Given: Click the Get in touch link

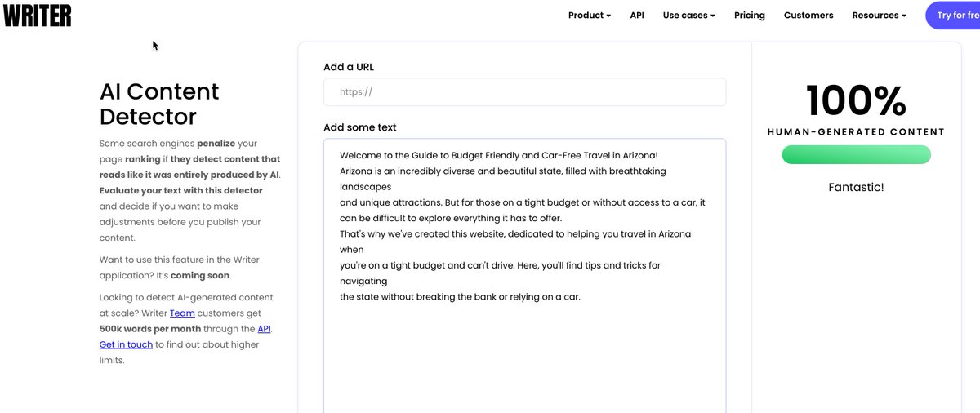Looking at the screenshot, I should (126, 344).
